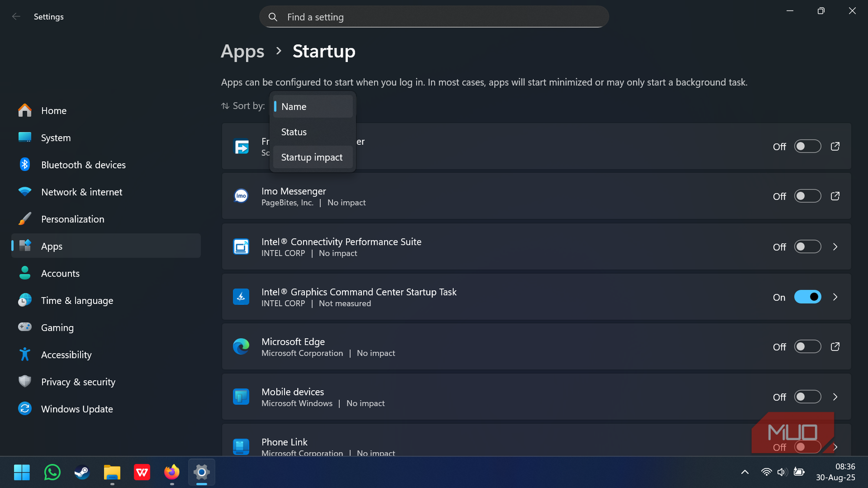The image size is (868, 488).
Task: Expand the Intel Connectivity Performance Suite entry
Action: point(835,247)
